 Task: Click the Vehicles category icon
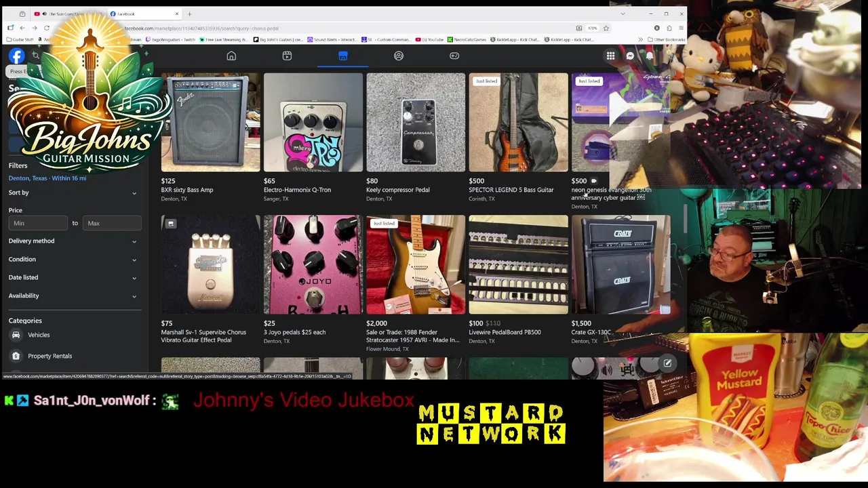[x=16, y=335]
